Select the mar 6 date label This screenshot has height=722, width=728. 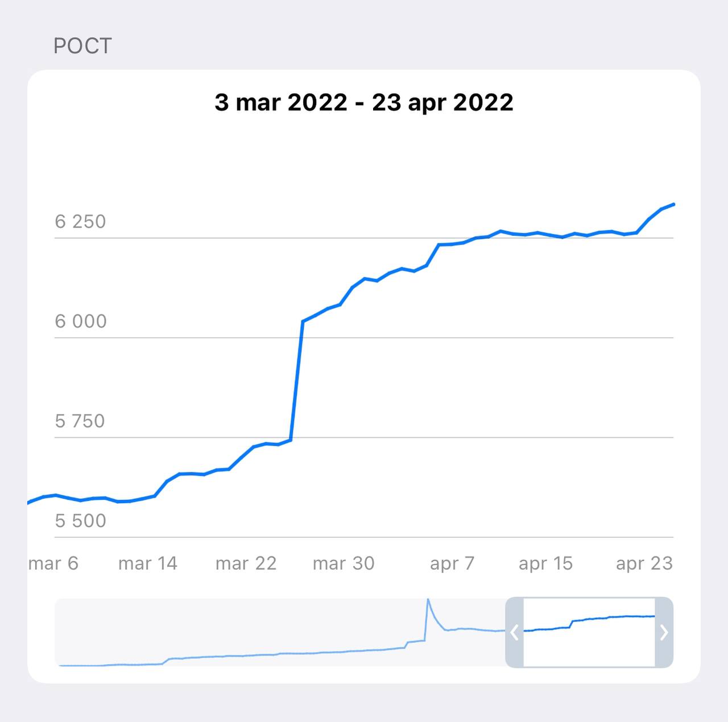click(x=53, y=563)
